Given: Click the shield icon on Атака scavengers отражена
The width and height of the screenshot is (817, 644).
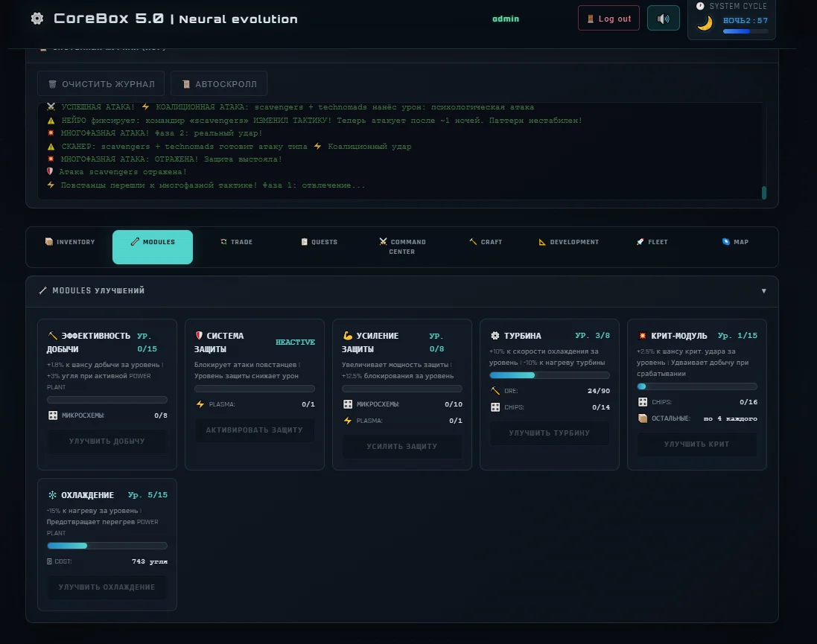Looking at the screenshot, I should pos(50,171).
